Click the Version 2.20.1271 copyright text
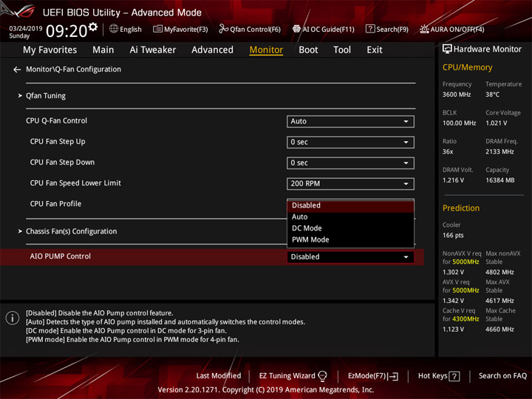 [x=266, y=390]
